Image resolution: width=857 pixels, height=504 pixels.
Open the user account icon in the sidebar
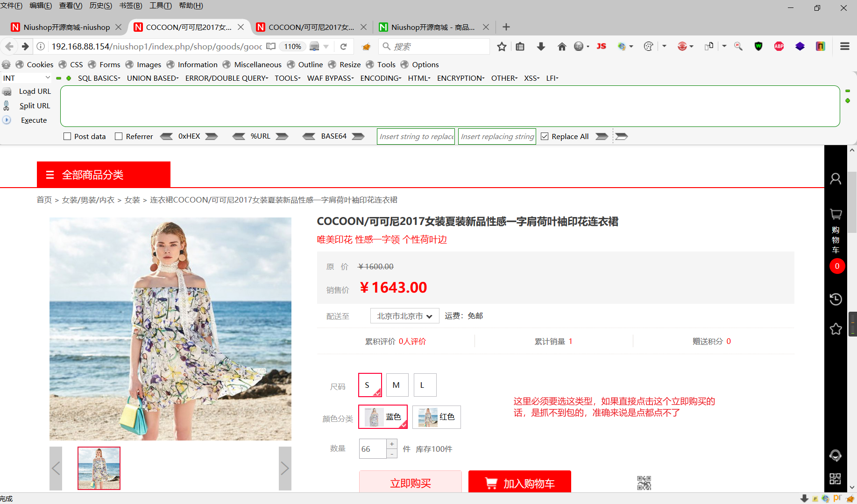[836, 179]
